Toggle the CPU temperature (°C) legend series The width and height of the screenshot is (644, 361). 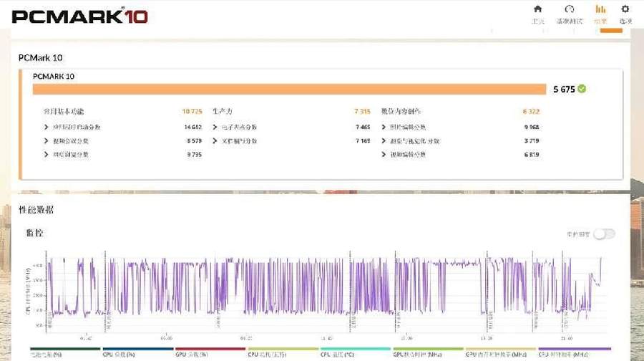coord(356,352)
